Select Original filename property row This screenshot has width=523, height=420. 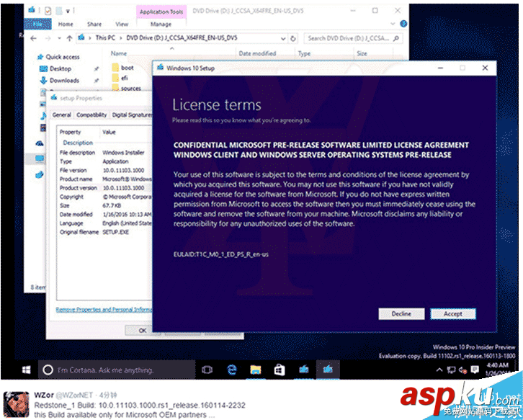[104, 232]
